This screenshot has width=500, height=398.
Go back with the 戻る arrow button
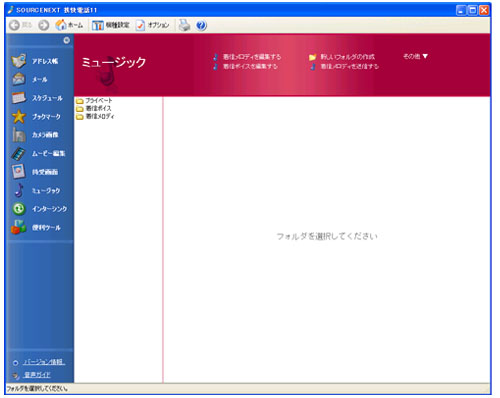[20, 25]
